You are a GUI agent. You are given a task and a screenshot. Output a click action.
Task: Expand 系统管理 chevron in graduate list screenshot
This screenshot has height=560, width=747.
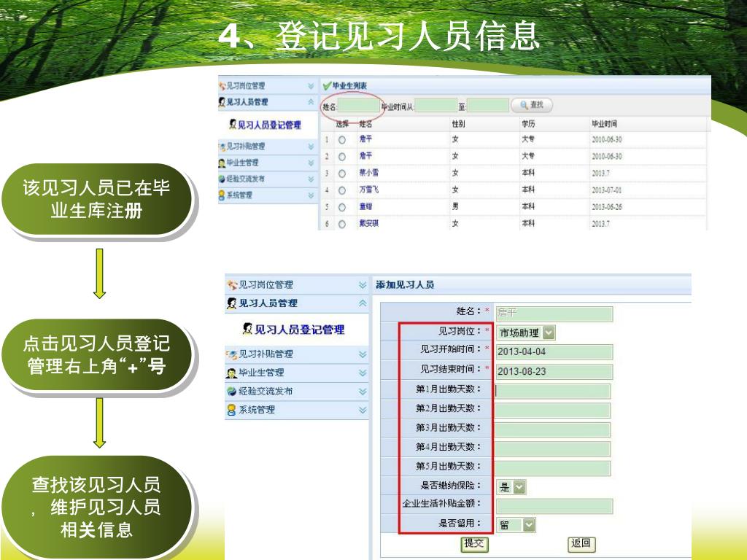[x=311, y=195]
